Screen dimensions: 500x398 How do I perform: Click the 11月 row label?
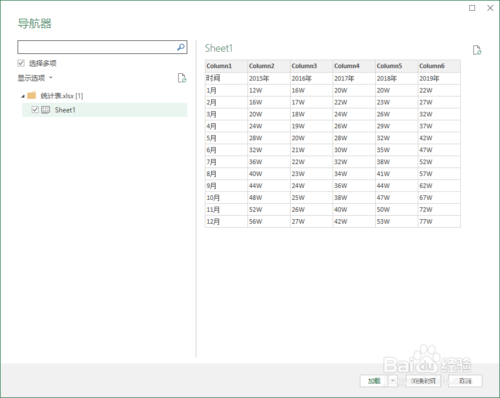[226, 210]
